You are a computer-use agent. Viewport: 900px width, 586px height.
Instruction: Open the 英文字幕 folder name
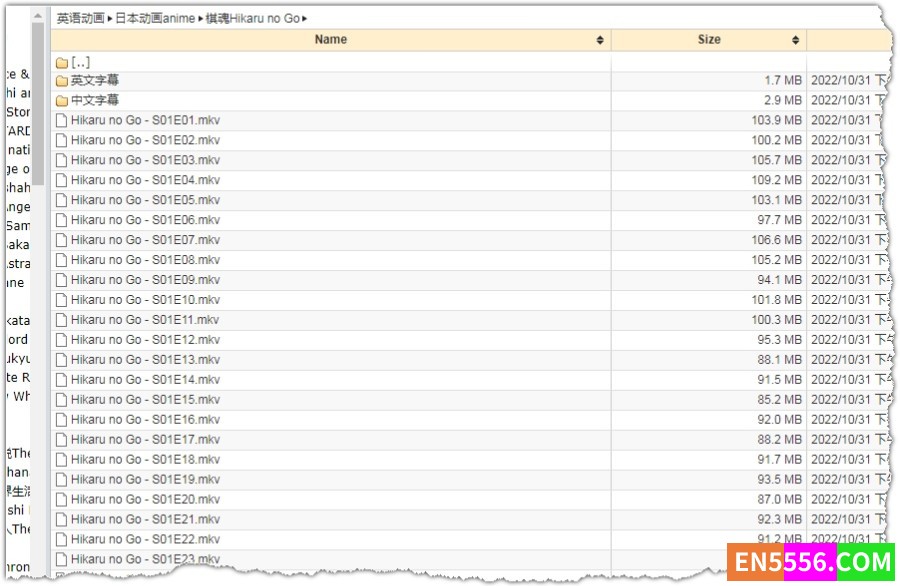95,81
